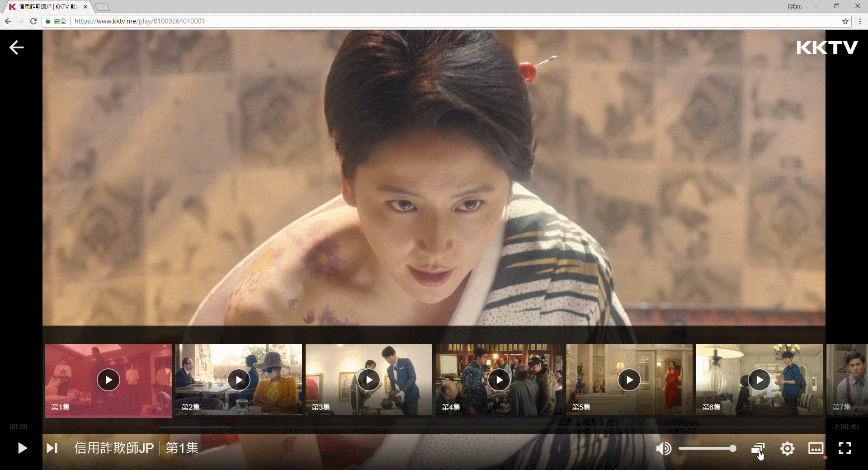This screenshot has height=470, width=868.
Task: Select the 第5集 episode thumbnail
Action: [x=629, y=380]
